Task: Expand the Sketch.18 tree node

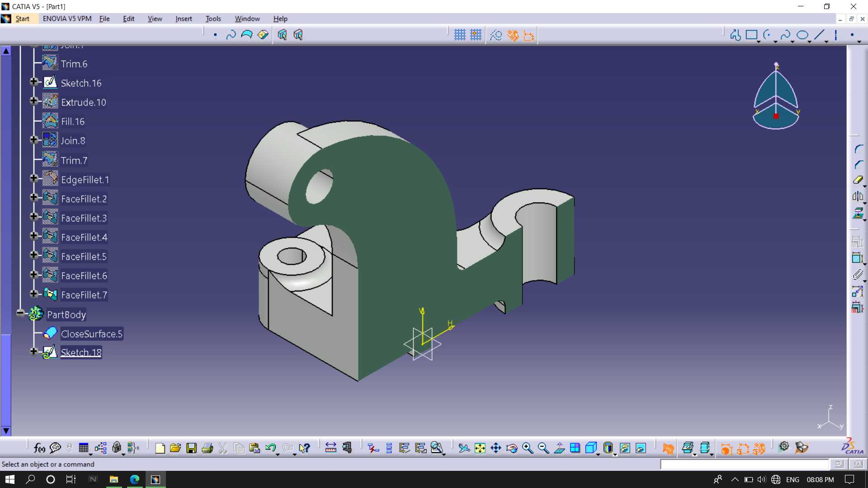Action: coord(33,351)
